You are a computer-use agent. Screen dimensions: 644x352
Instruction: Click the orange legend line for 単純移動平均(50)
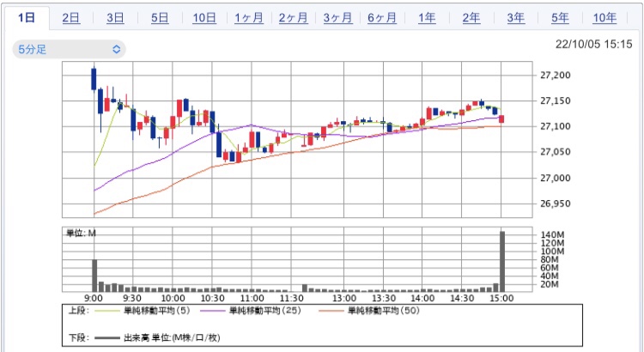331,312
